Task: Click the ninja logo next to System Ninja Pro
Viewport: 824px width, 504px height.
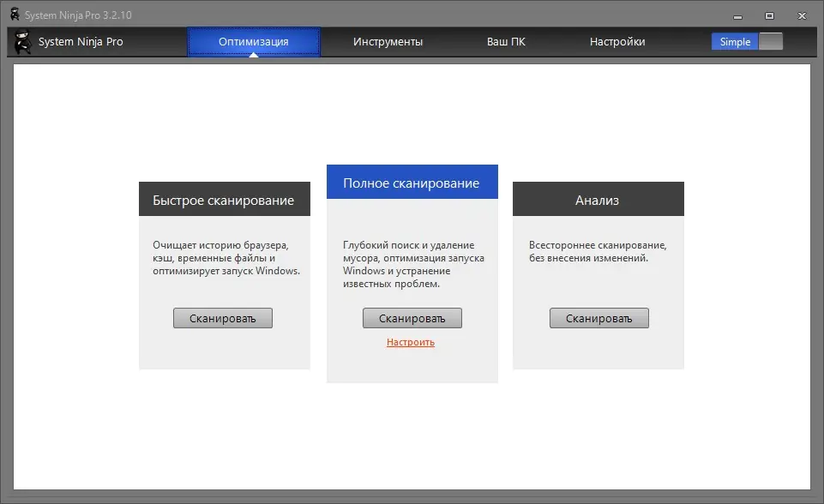Action: point(24,41)
